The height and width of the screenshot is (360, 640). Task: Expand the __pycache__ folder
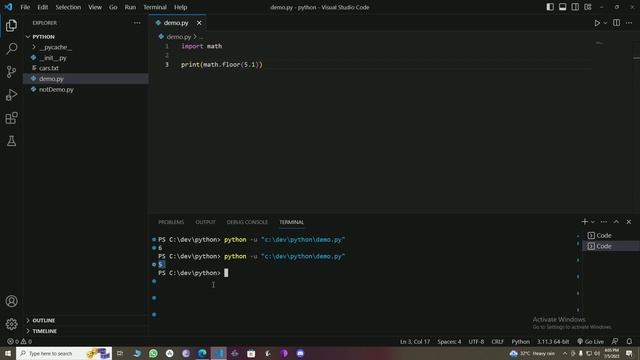(86, 47)
